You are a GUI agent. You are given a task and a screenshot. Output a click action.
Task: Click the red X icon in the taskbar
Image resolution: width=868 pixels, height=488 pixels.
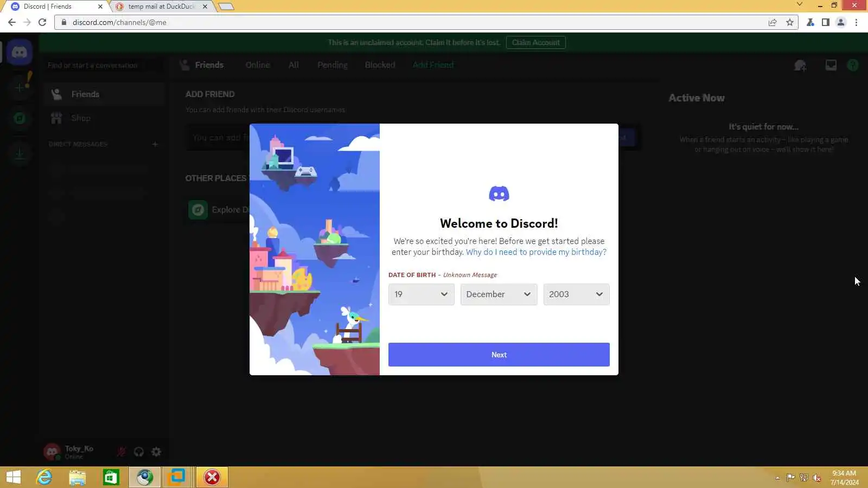click(x=212, y=477)
